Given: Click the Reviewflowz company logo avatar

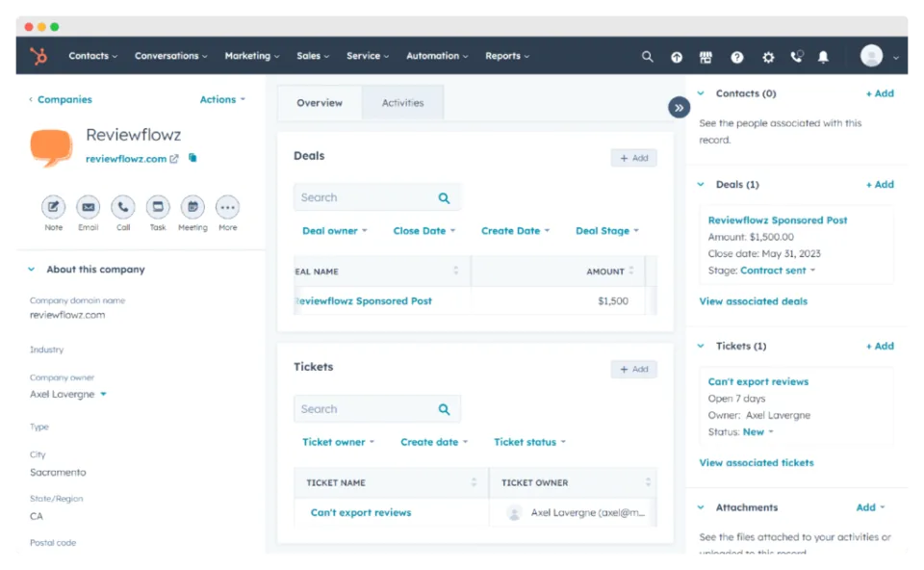Looking at the screenshot, I should (51, 147).
